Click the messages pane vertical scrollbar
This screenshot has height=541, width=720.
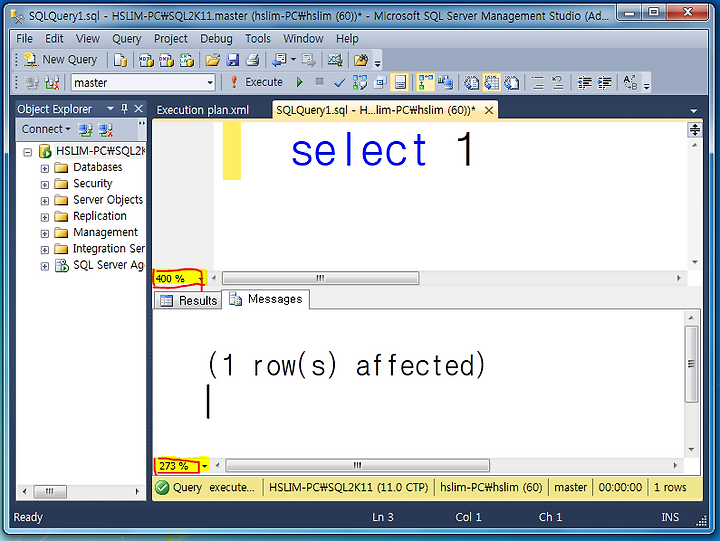pyautogui.click(x=691, y=364)
